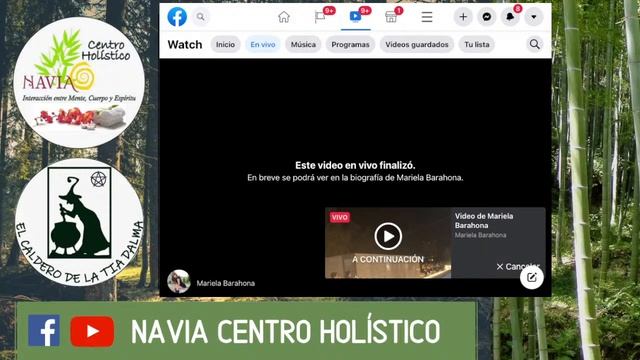Screen dimensions: 640x360
Task: Open the Marketplace store icon
Action: (x=391, y=17)
